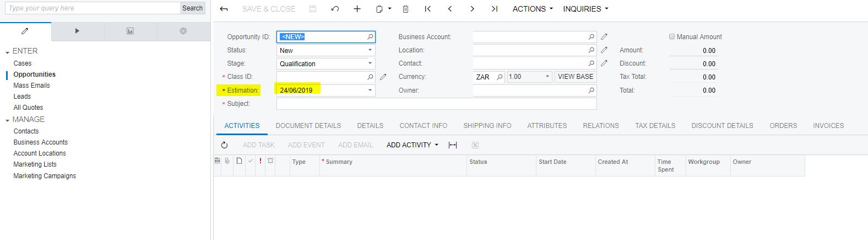This screenshot has height=240, width=868.
Task: Add new record with plus icon
Action: [357, 9]
